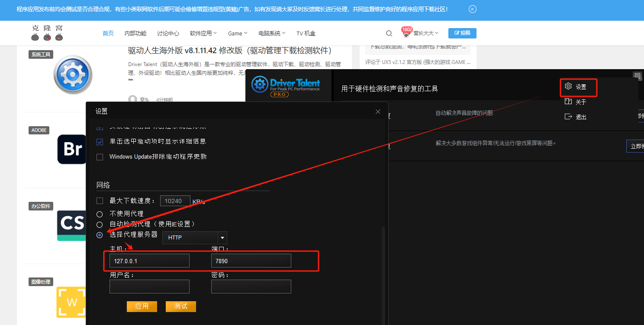Open the 评论于 UX5 v2.1.2 comment link
The height and width of the screenshot is (325, 644).
point(418,62)
